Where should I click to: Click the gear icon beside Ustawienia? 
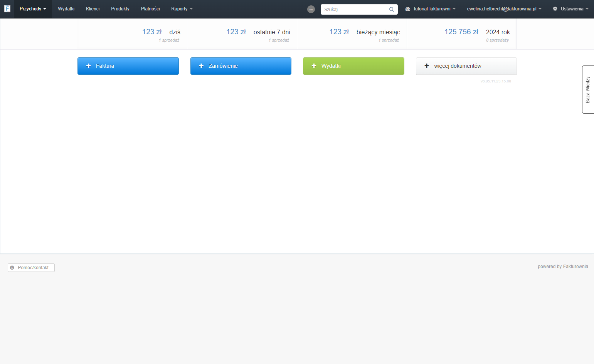click(x=555, y=9)
